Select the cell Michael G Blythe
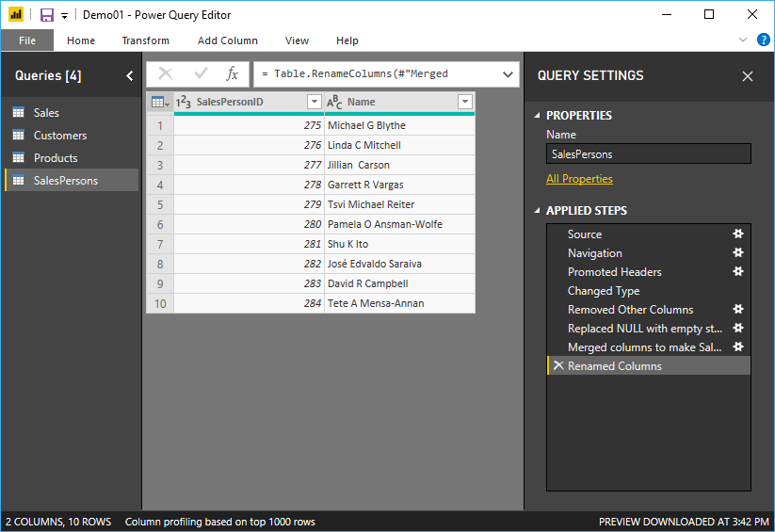Image resolution: width=775 pixels, height=532 pixels. [399, 125]
